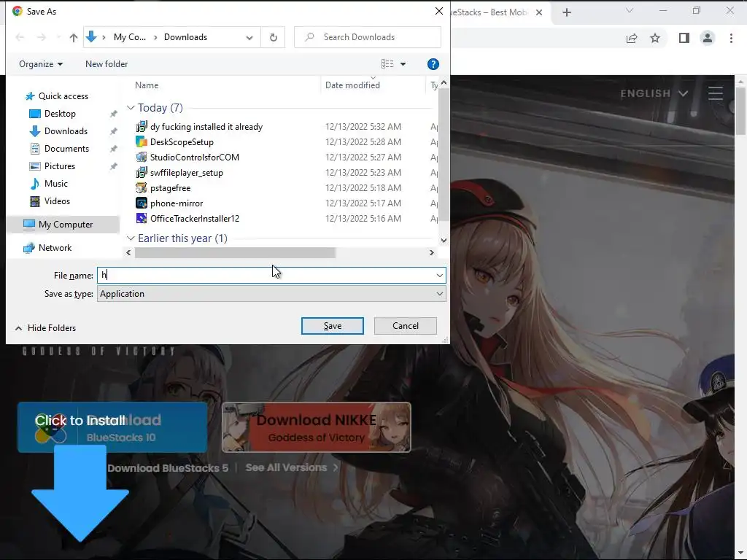Select file 'dy fucking installed it already'
The width and height of the screenshot is (747, 560).
[206, 127]
